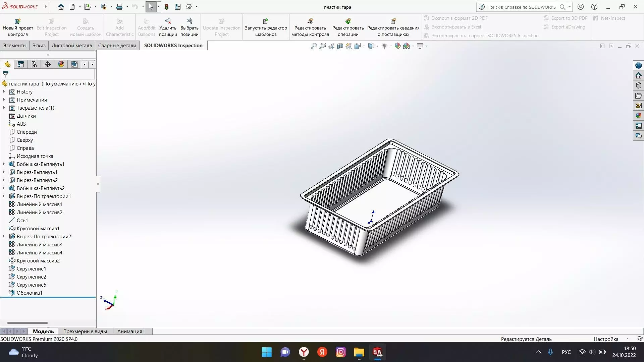Click the Previous View icon
The width and height of the screenshot is (644, 362).
331,46
